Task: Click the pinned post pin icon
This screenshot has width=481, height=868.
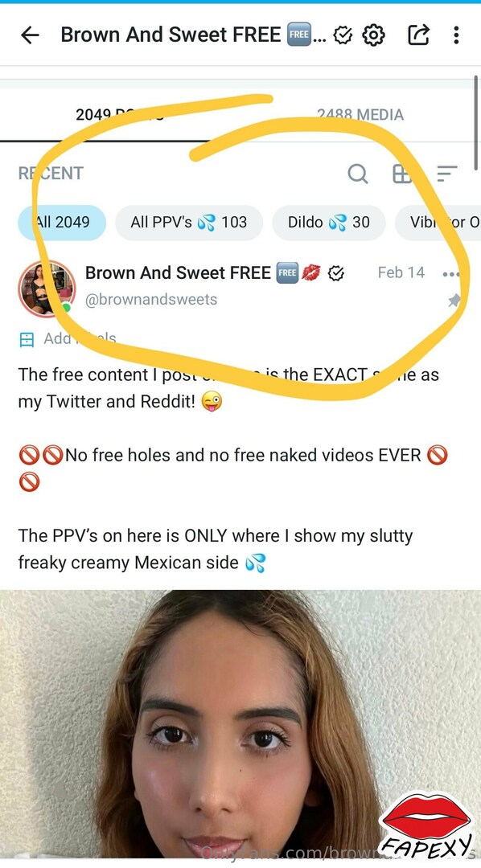Action: [x=454, y=301]
